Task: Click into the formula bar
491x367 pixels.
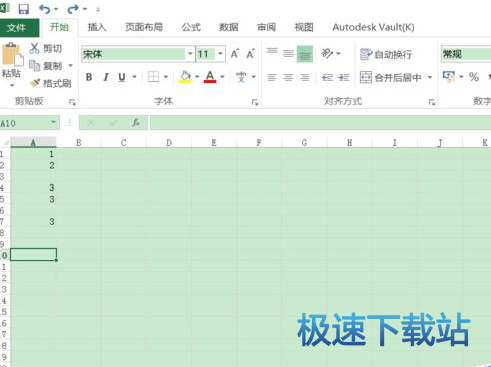Action: 320,123
